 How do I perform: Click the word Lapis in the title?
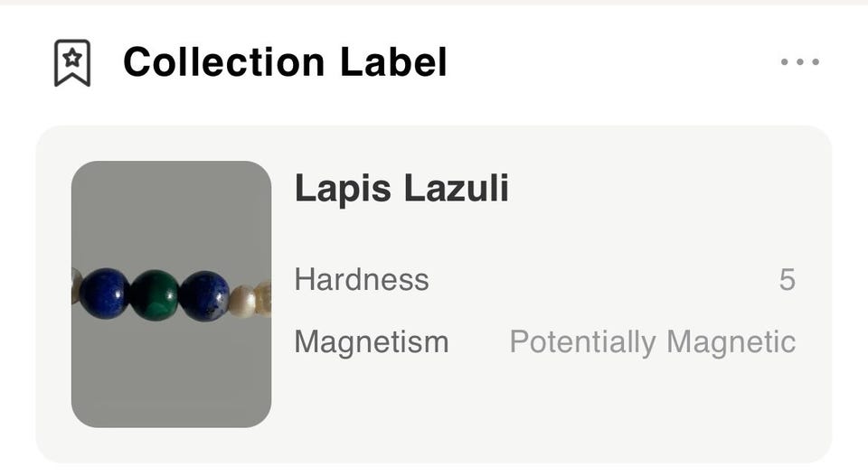[343, 188]
